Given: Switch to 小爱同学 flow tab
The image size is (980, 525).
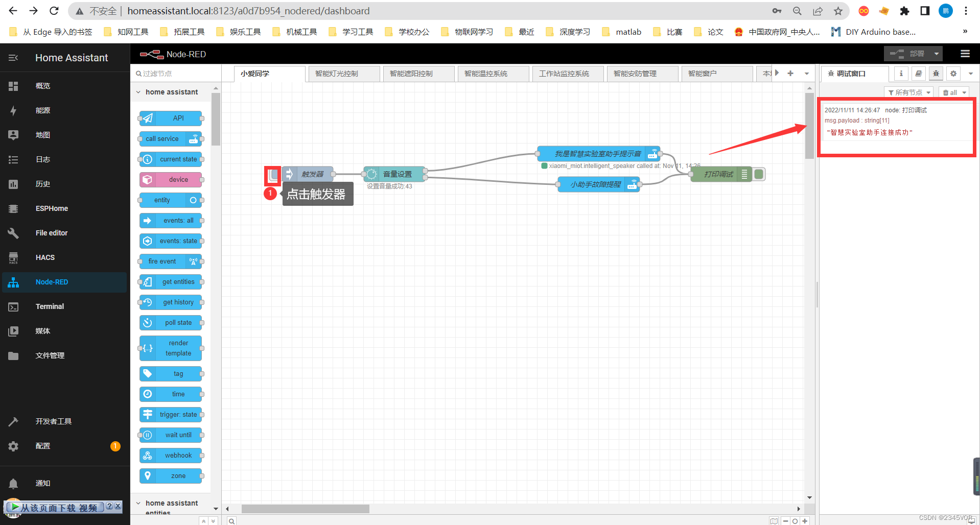Looking at the screenshot, I should (270, 74).
